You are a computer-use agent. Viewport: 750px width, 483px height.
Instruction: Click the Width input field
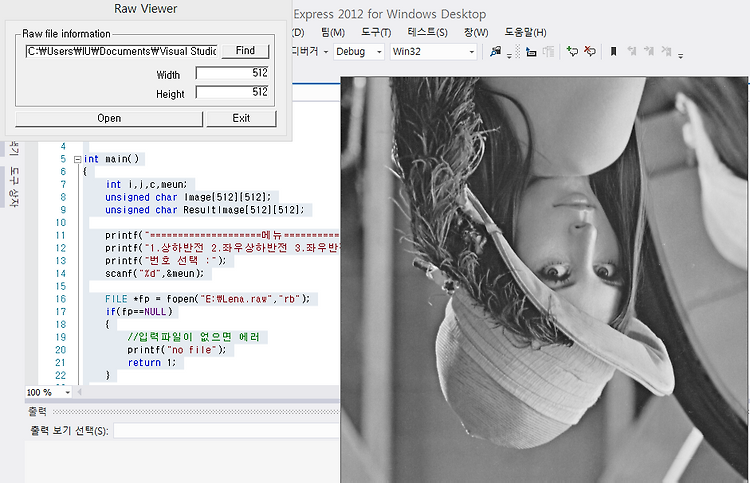pos(232,73)
